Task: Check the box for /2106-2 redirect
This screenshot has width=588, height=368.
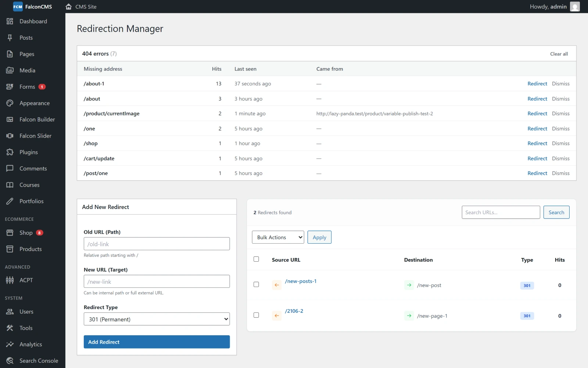Action: click(x=256, y=315)
